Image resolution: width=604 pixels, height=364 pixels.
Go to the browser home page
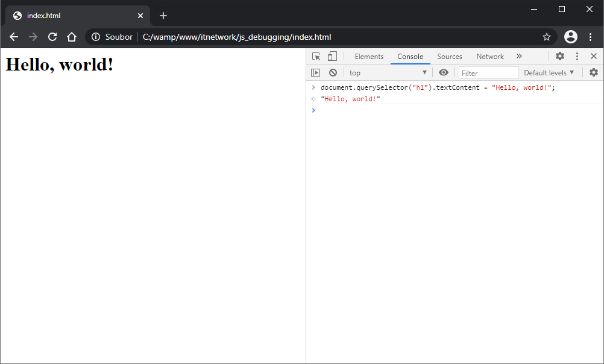[72, 37]
